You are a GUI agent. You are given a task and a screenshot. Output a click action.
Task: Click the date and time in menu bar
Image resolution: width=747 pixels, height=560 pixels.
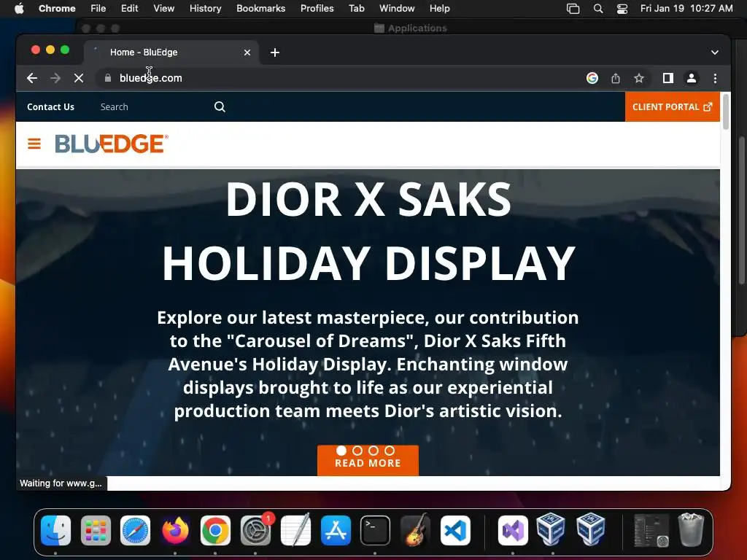(686, 8)
